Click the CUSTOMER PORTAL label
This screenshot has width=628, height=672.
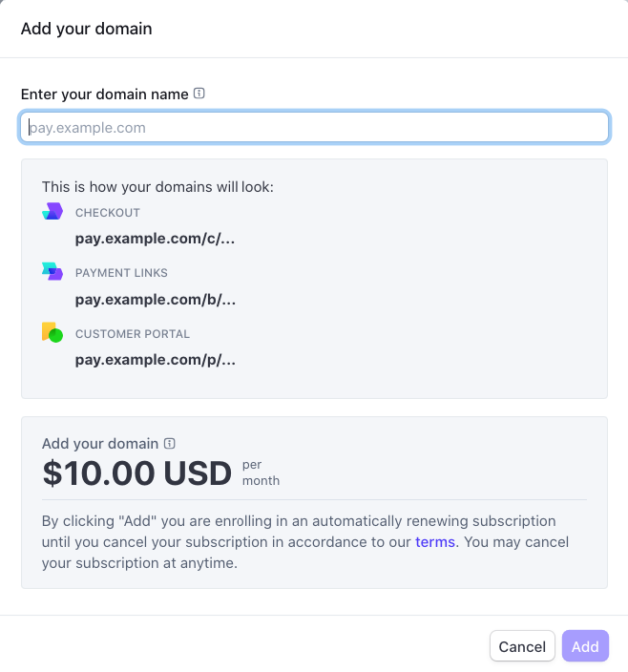133,334
